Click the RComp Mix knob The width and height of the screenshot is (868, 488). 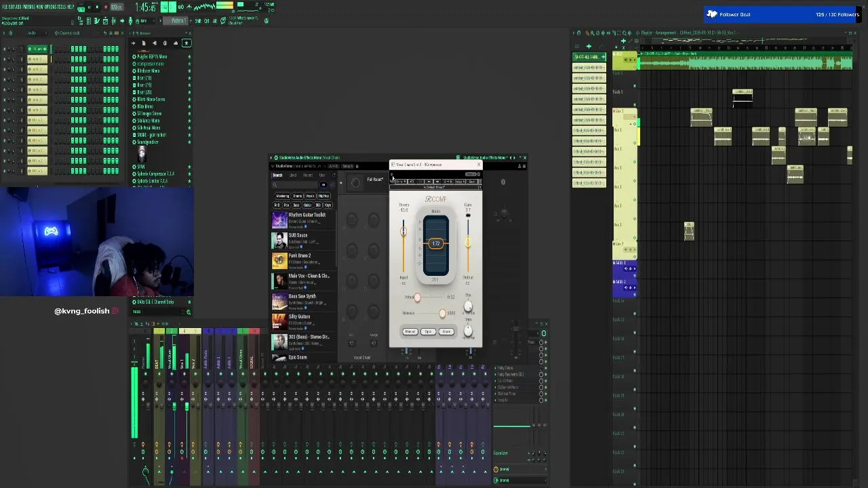[468, 306]
